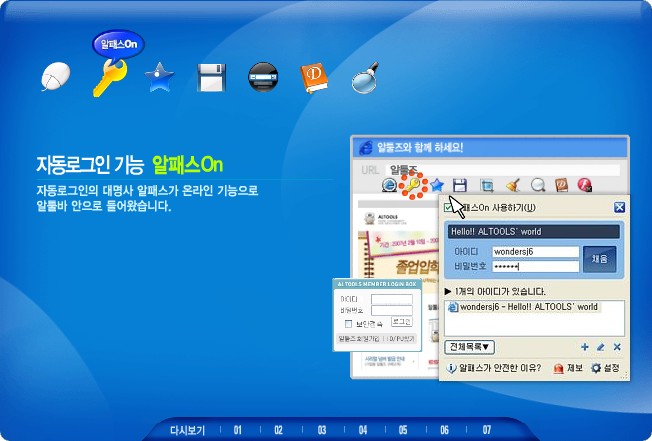Toggle the 알패스On 사용하기 checkbox
Image resolution: width=652 pixels, height=441 pixels.
(449, 207)
